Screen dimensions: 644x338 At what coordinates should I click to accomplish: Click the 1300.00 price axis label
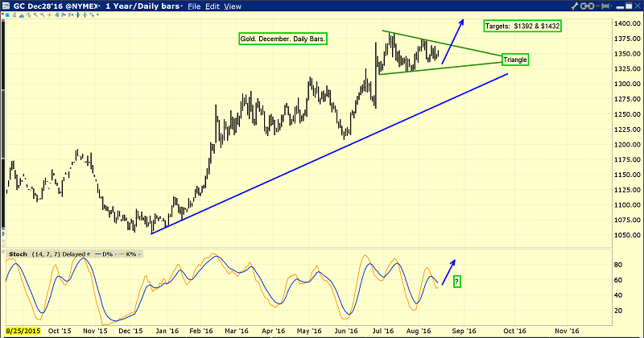(627, 84)
